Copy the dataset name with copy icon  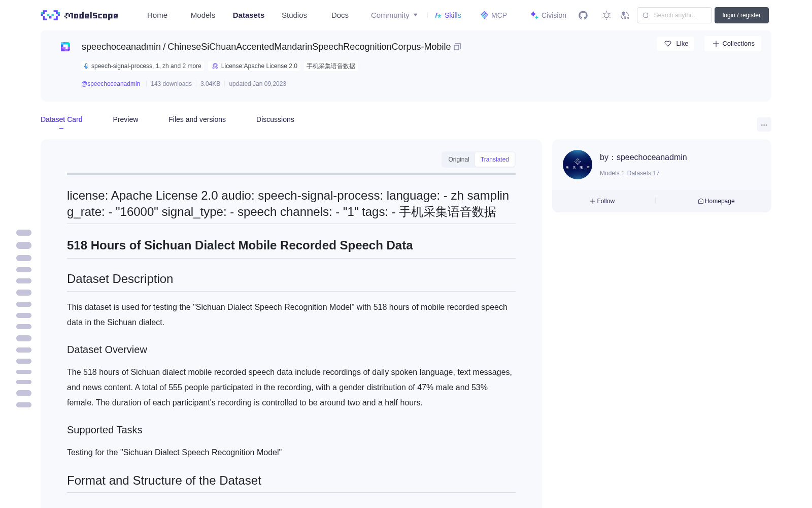(457, 47)
